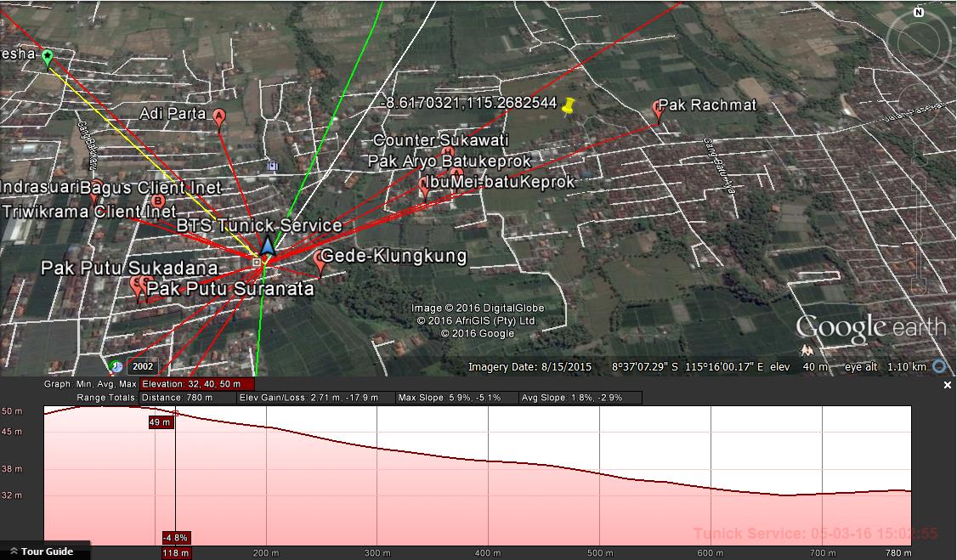
Task: Select the green star placemark pin
Action: coord(48,59)
